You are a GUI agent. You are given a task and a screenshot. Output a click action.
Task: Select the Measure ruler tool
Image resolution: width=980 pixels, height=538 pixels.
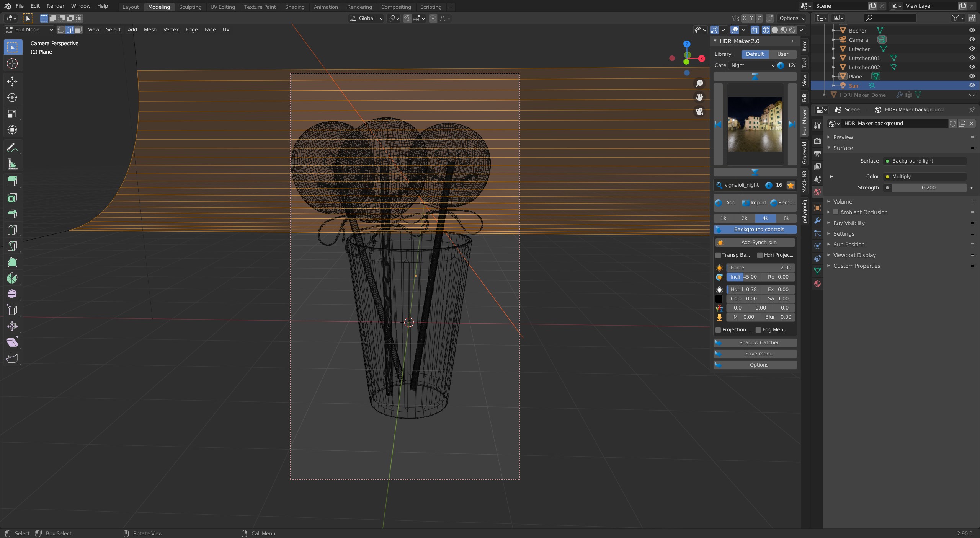[12, 165]
